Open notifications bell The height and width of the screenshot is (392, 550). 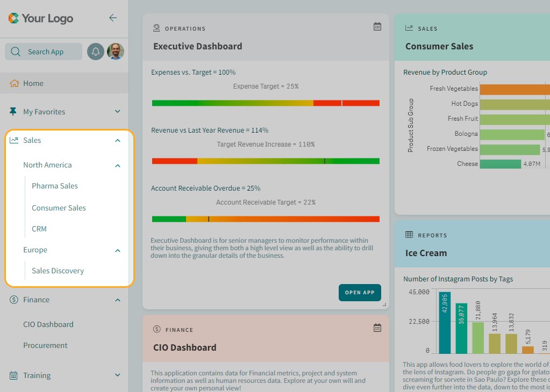coord(95,52)
